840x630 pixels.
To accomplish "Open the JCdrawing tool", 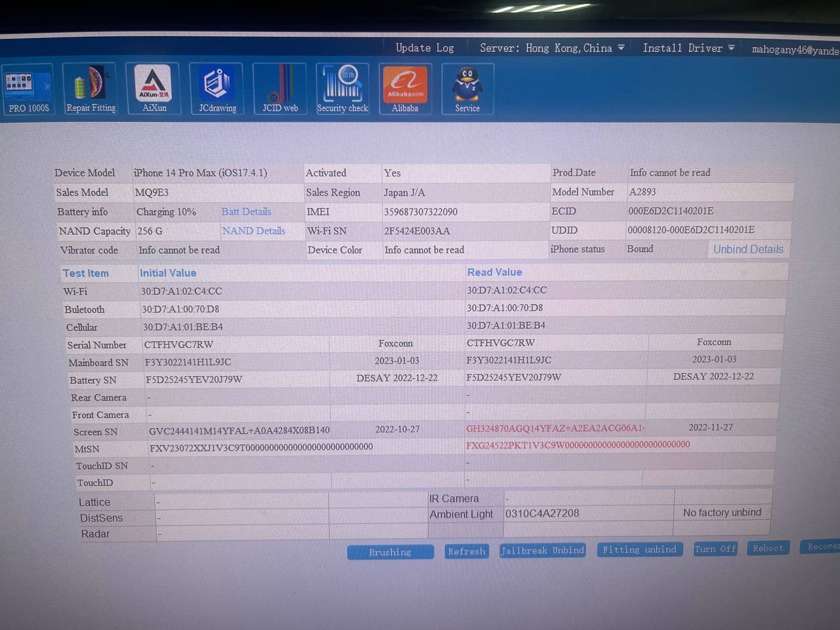I will (x=217, y=89).
